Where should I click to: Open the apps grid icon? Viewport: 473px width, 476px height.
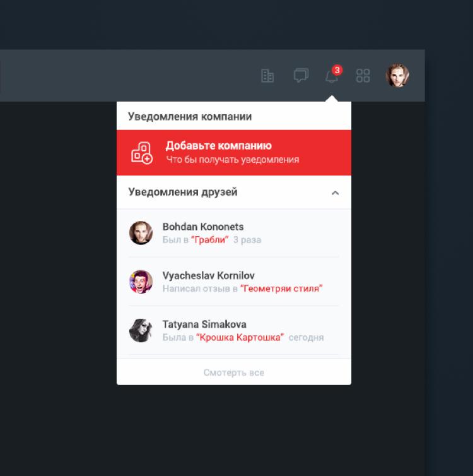tap(363, 76)
